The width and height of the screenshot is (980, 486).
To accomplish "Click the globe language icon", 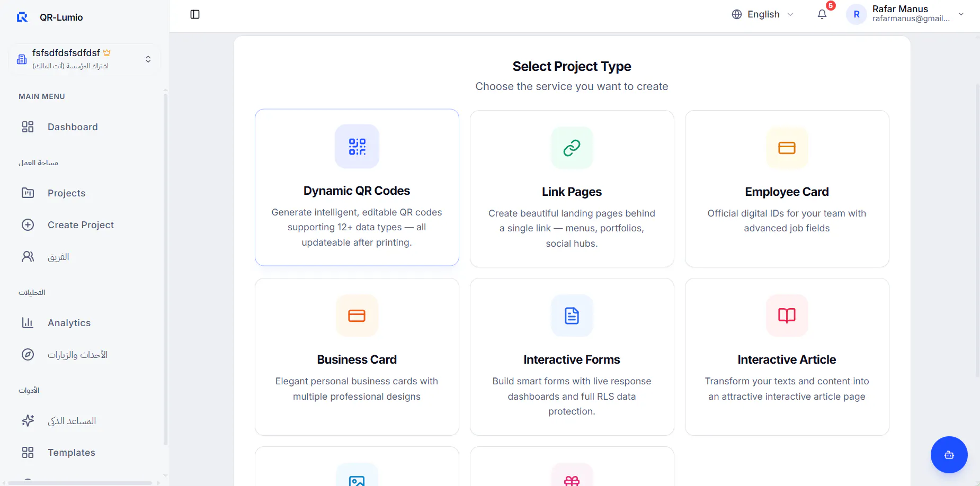I will click(x=737, y=14).
